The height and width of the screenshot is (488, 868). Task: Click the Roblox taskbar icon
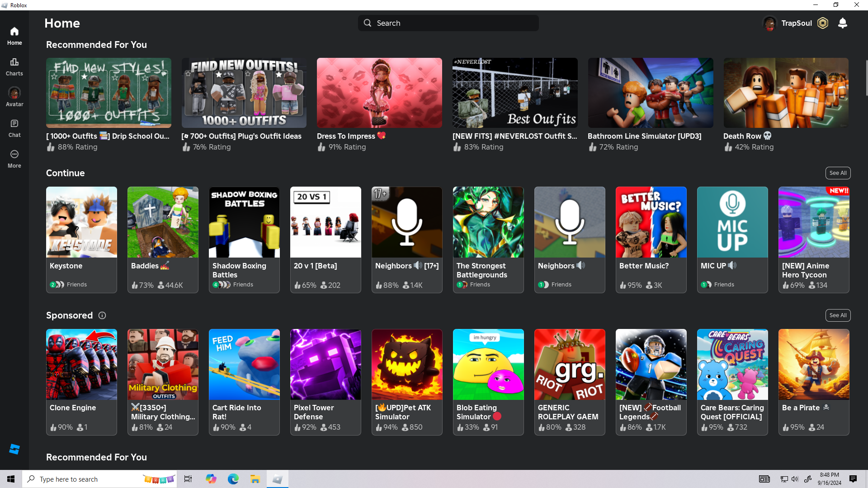pos(277,479)
